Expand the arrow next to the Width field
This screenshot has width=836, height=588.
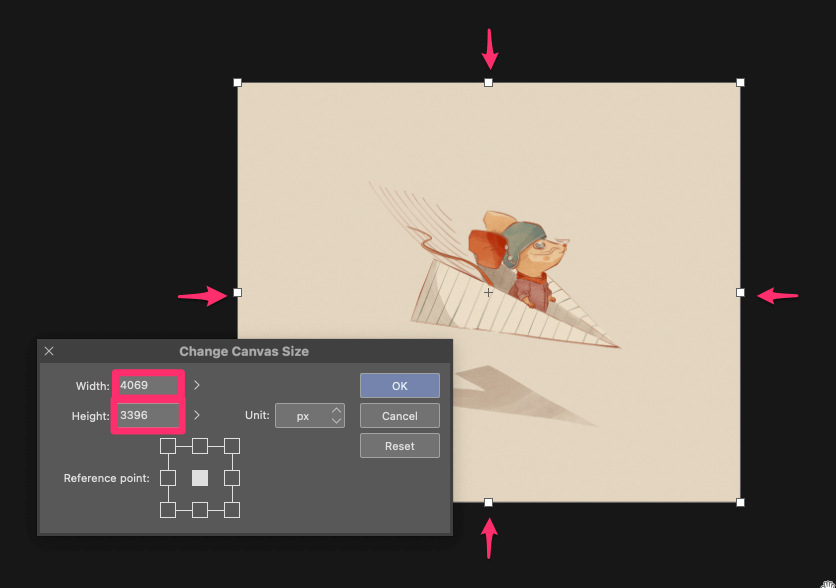click(196, 385)
